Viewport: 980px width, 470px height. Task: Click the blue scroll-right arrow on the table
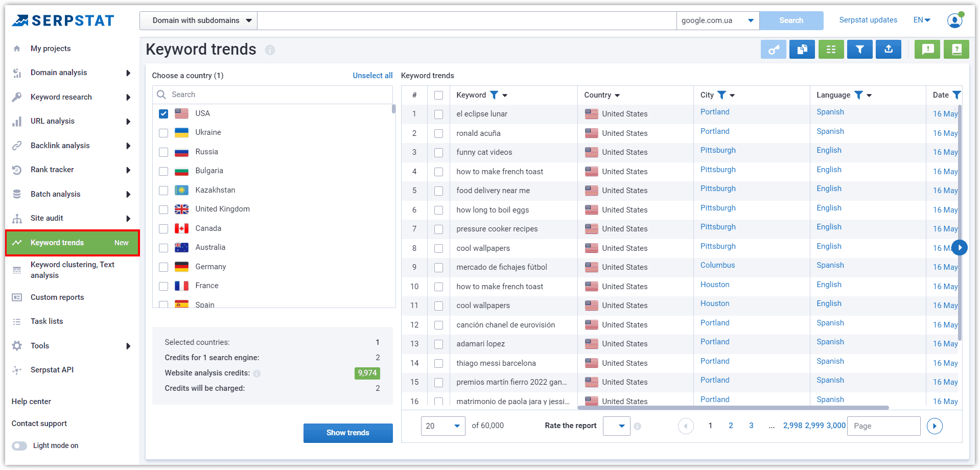click(960, 248)
